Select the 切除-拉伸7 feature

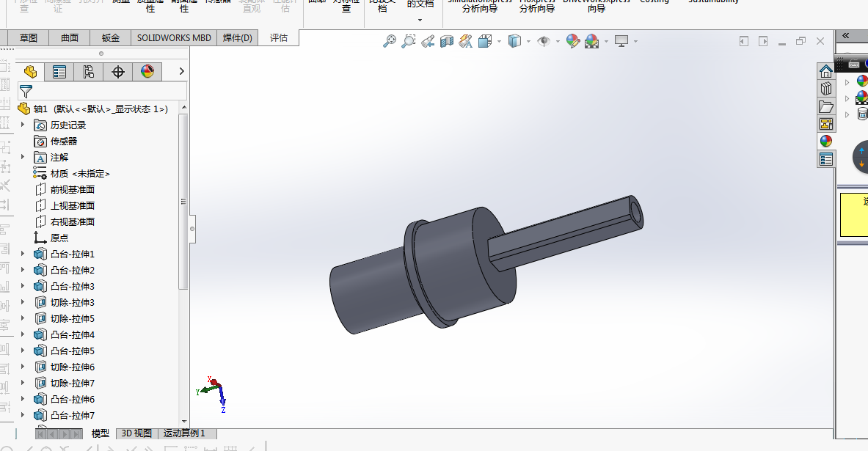[x=73, y=383]
